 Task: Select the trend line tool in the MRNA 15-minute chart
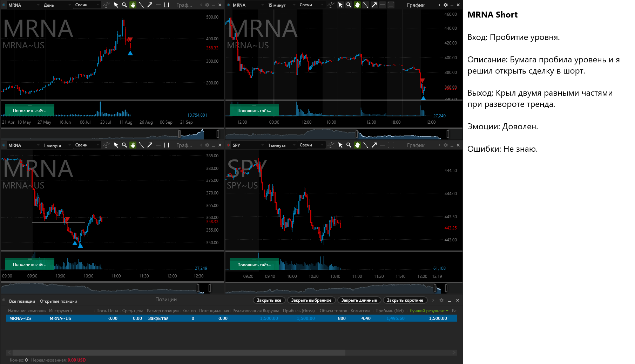(366, 5)
